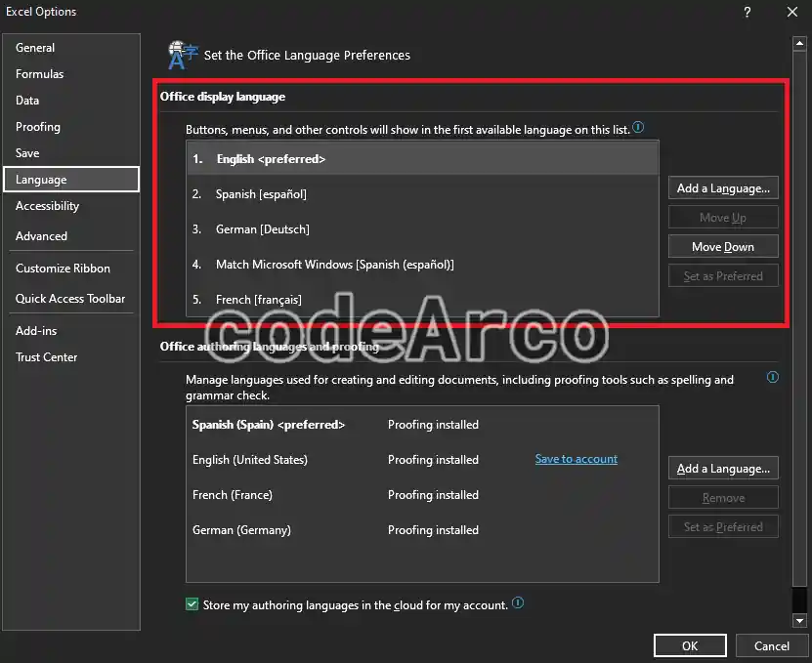812x663 pixels.
Task: Toggle Store my authoring languages in the cloud
Action: [192, 604]
